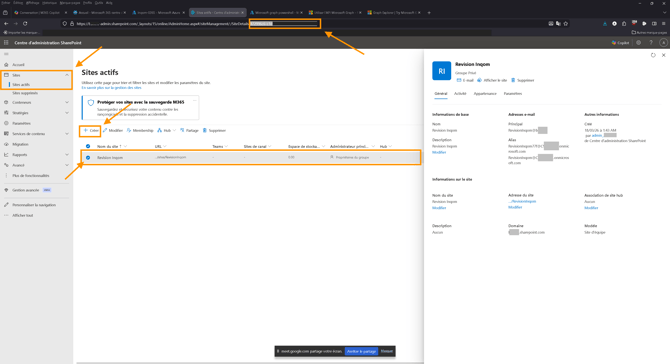Click Arrêter le partage button
The width and height of the screenshot is (670, 364).
[361, 351]
